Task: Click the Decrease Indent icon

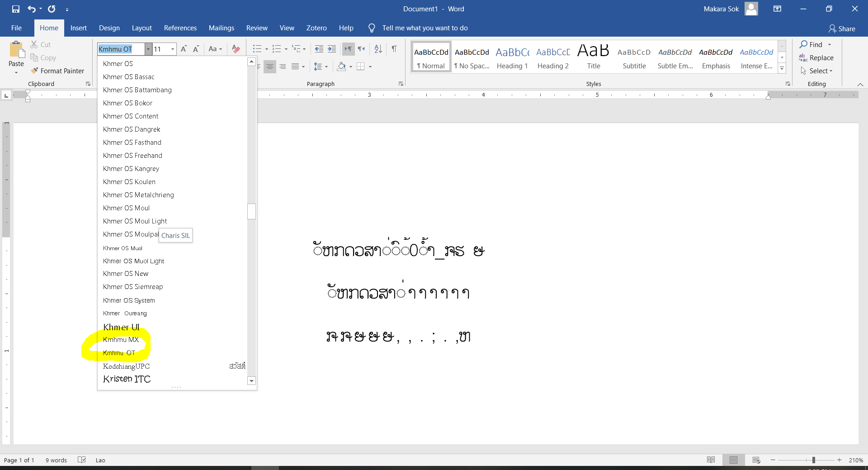Action: (319, 49)
